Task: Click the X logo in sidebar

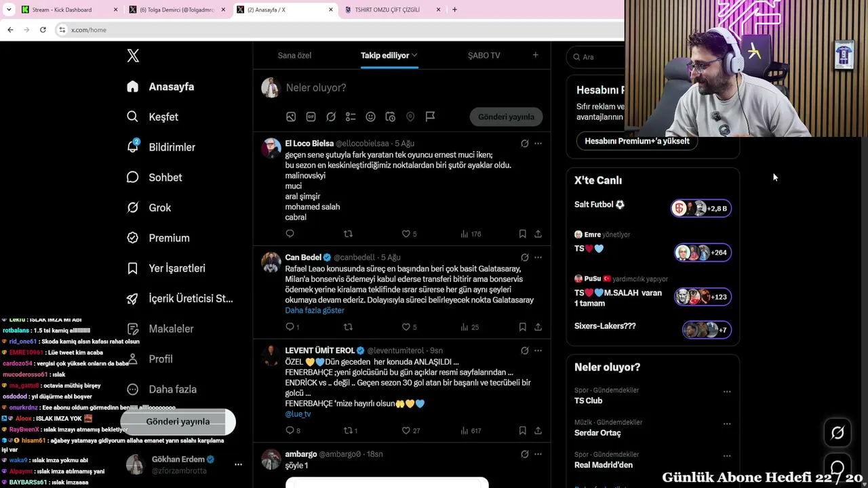Action: click(x=133, y=56)
